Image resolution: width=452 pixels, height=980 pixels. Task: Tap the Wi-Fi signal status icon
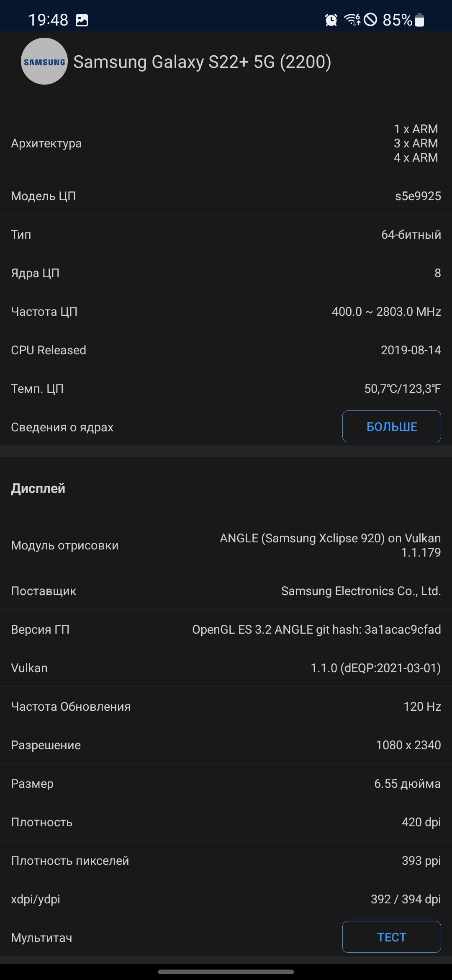pos(352,20)
